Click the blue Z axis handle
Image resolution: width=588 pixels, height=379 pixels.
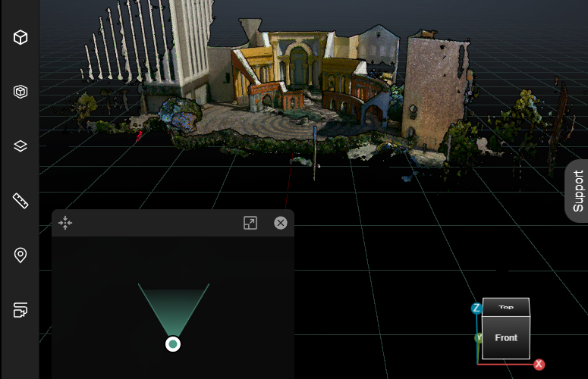click(x=477, y=309)
